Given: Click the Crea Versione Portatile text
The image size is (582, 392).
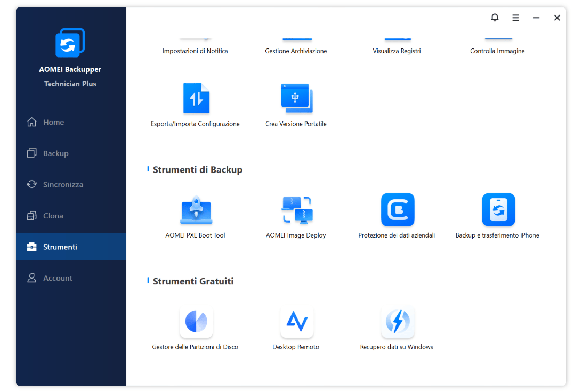Looking at the screenshot, I should [296, 124].
